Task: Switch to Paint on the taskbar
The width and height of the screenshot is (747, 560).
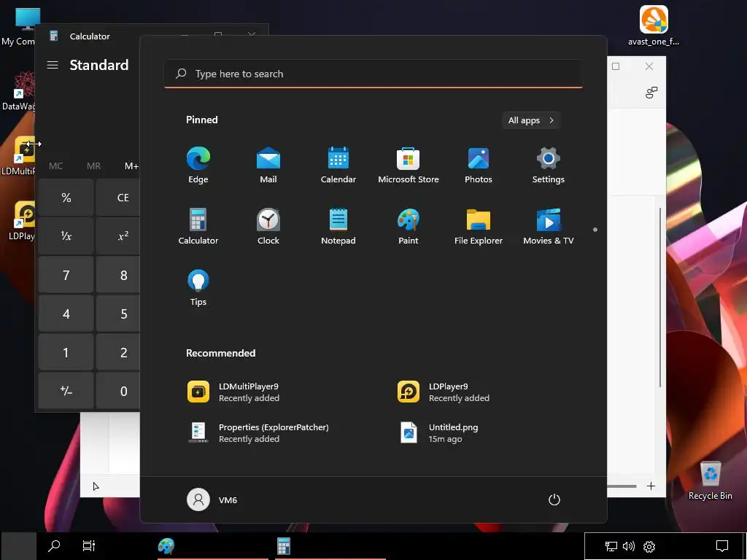Action: 166,545
